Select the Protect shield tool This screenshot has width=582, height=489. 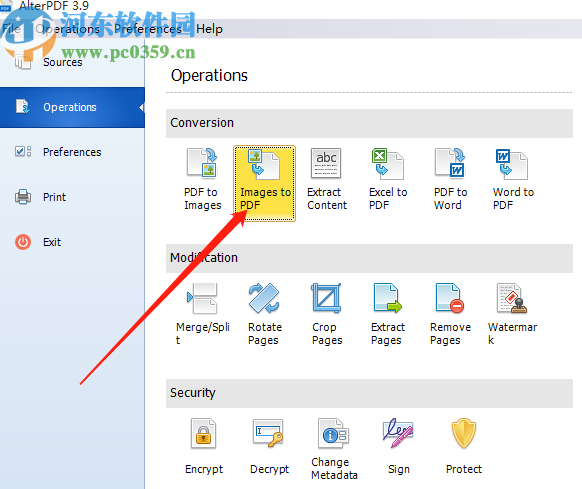464,447
